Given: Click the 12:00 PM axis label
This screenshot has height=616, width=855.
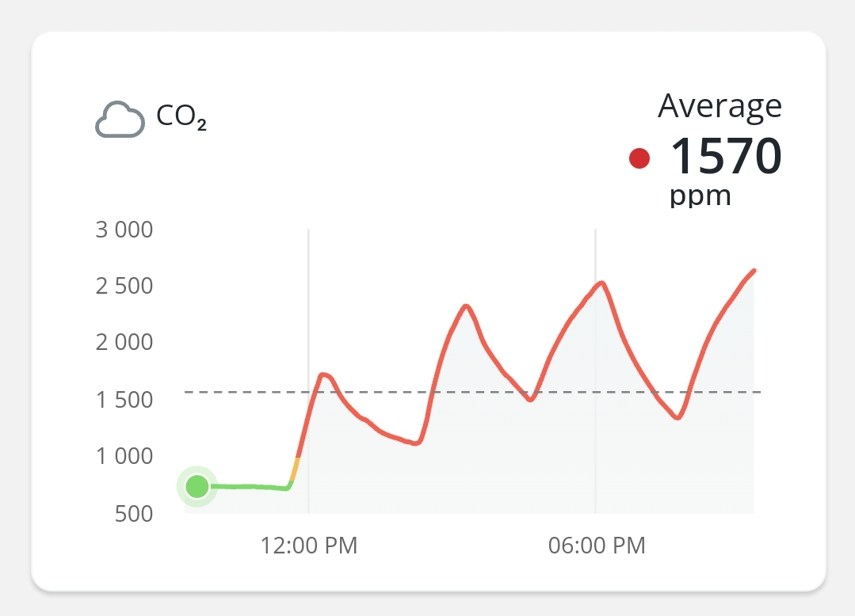Looking at the screenshot, I should coord(309,546).
